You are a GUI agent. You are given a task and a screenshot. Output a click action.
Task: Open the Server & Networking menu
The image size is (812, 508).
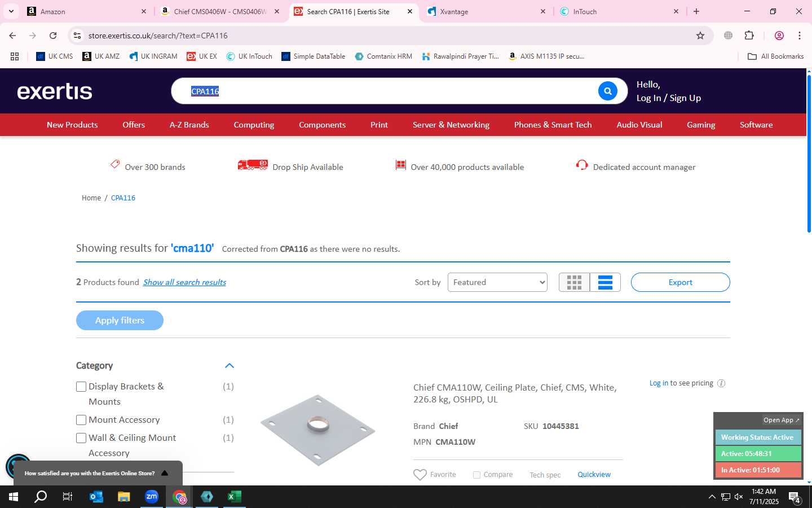[x=451, y=125]
